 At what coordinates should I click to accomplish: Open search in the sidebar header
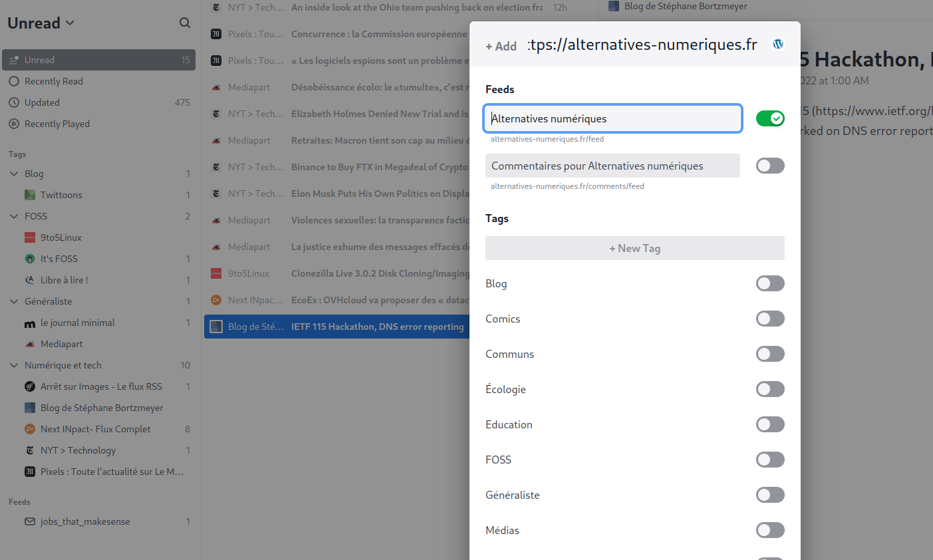(185, 23)
